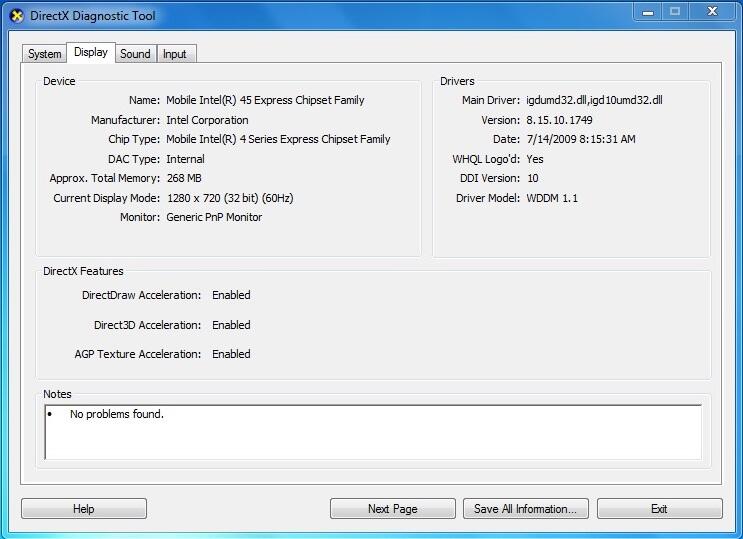This screenshot has width=743, height=539.
Task: Switch to the System tab
Action: 45,54
